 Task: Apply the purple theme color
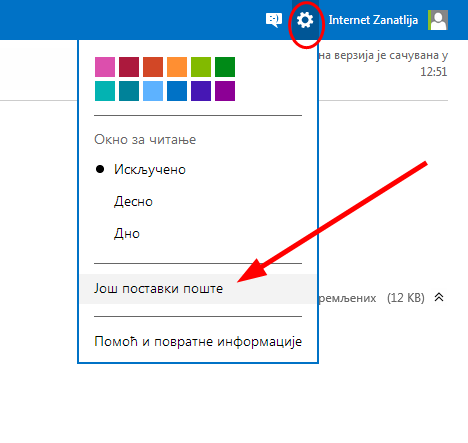click(225, 91)
